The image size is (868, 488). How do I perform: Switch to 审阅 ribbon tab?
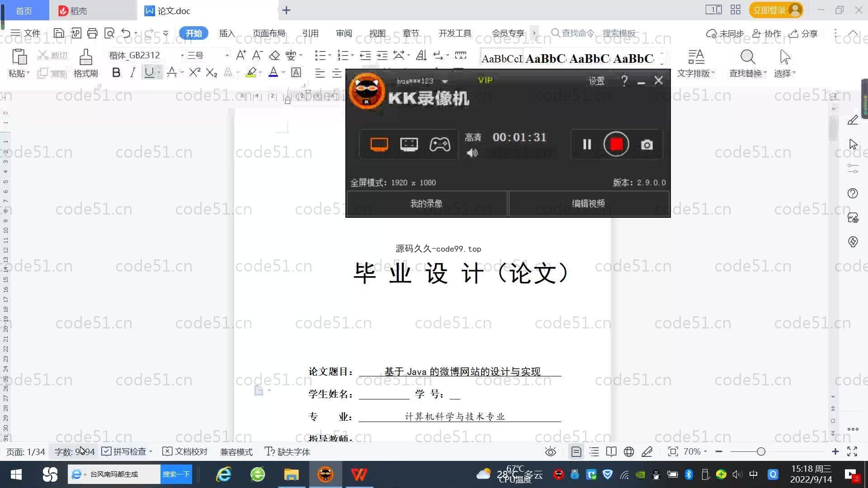344,33
